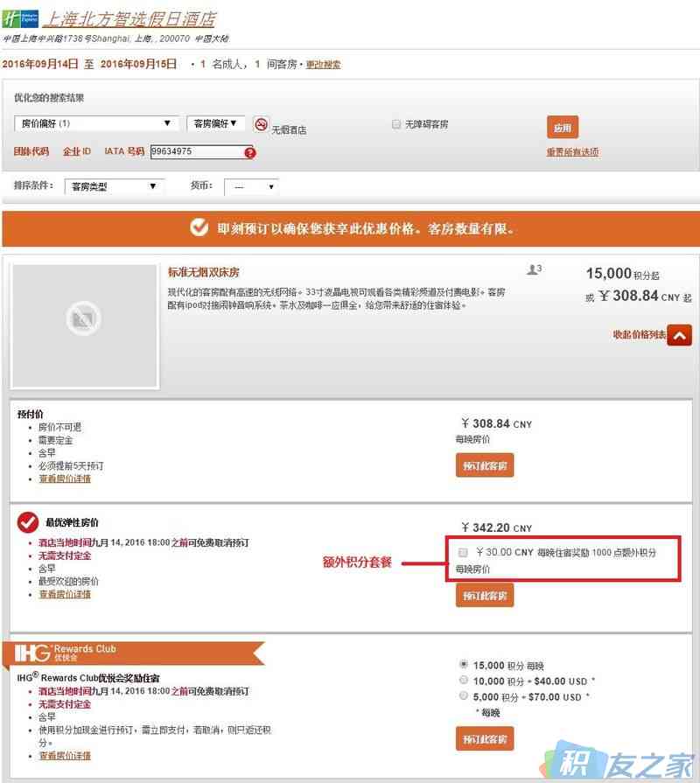Click the guest occupancy person icon
Viewport: 700px width, 783px height.
(534, 269)
